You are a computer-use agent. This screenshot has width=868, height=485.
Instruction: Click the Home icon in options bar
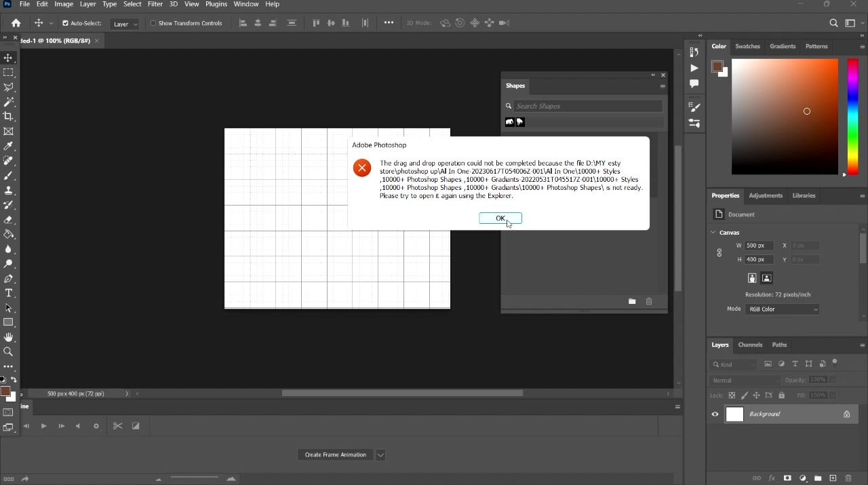coord(16,23)
